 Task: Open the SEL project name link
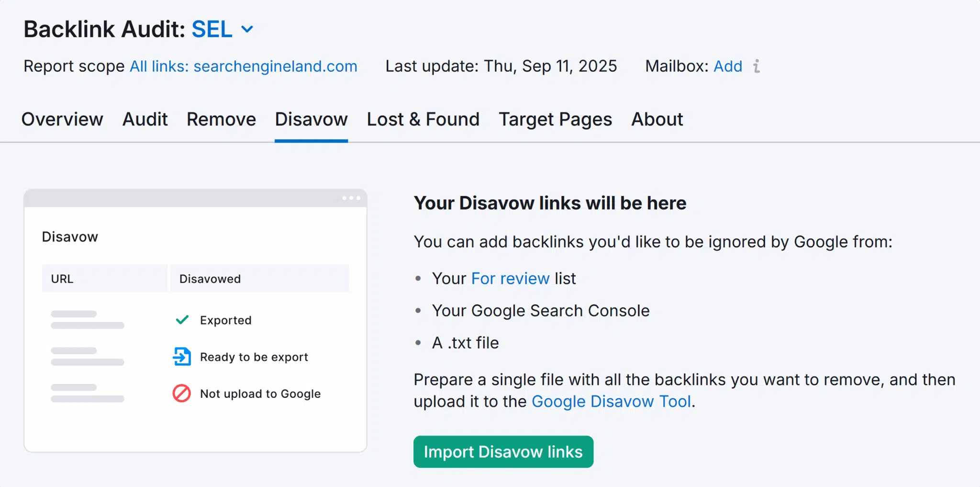(x=212, y=29)
